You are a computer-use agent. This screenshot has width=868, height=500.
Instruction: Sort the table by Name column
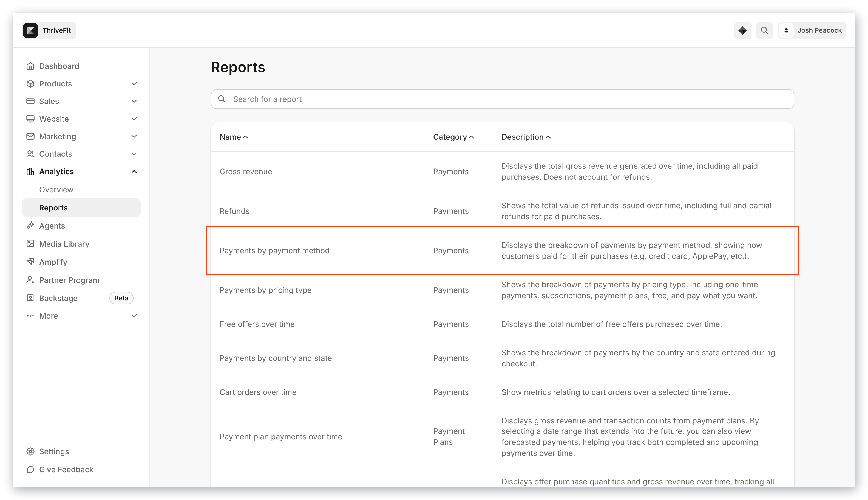[234, 137]
